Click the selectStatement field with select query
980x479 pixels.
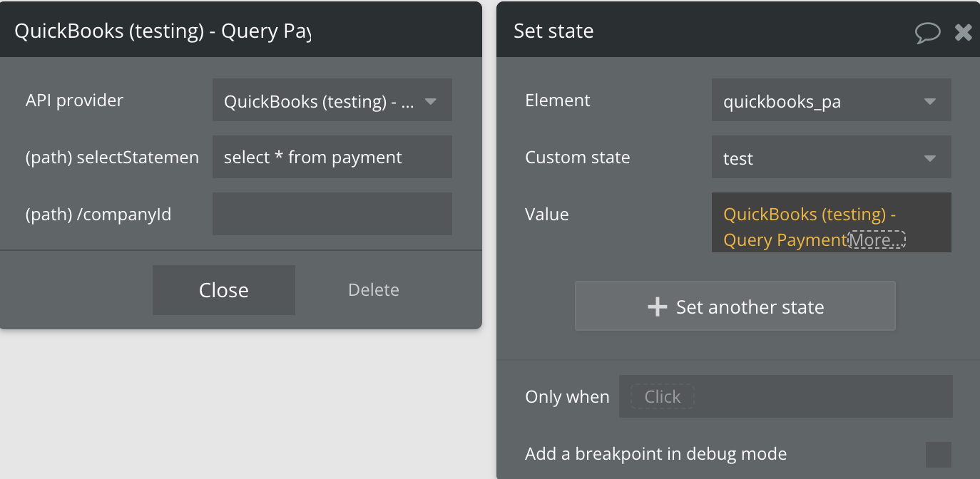pyautogui.click(x=332, y=158)
